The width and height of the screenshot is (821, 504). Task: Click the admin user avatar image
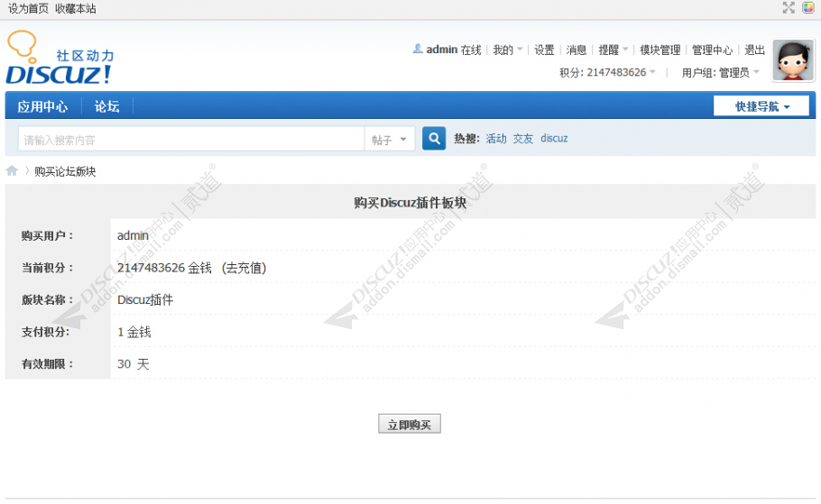click(x=793, y=60)
